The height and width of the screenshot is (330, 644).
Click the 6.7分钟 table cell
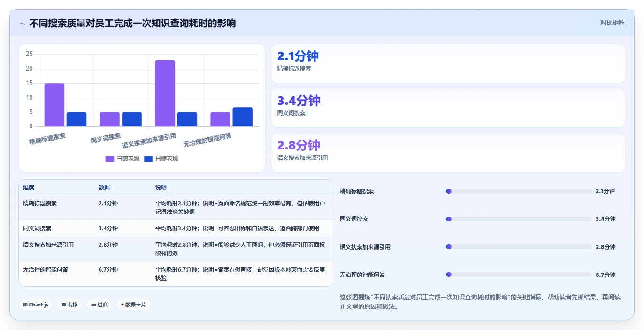108,269
